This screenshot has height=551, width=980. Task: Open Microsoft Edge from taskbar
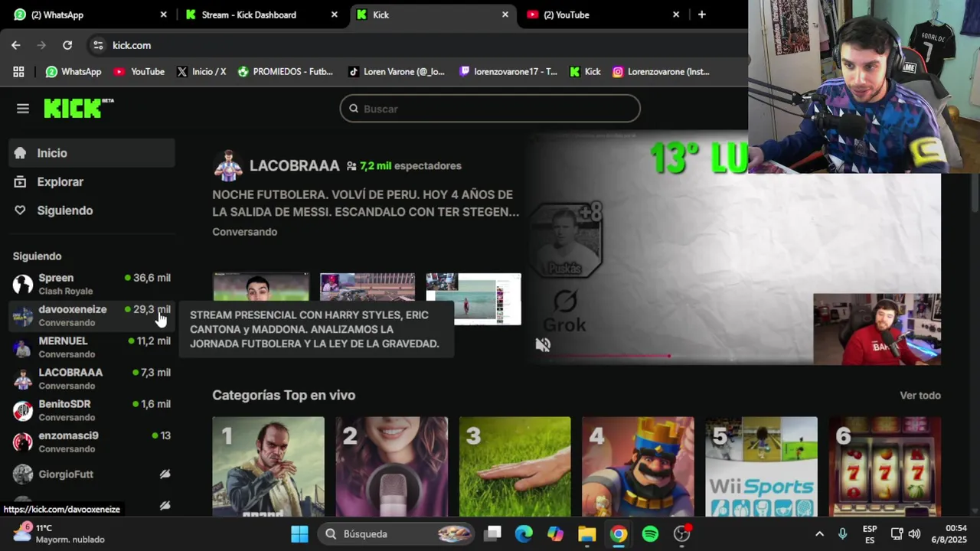[x=524, y=534]
